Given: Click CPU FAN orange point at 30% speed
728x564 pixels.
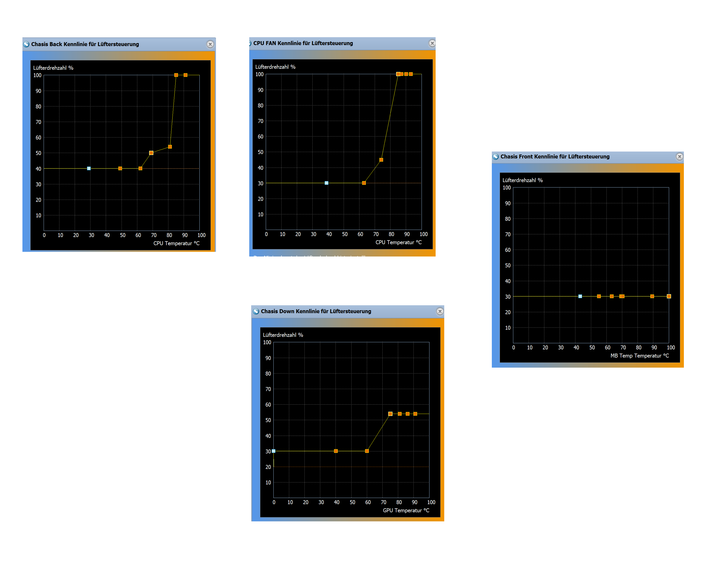Looking at the screenshot, I should [x=364, y=183].
